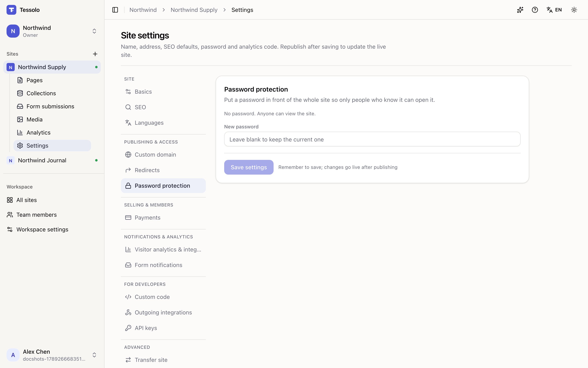Click the Save settings button
The width and height of the screenshot is (588, 368).
249,167
